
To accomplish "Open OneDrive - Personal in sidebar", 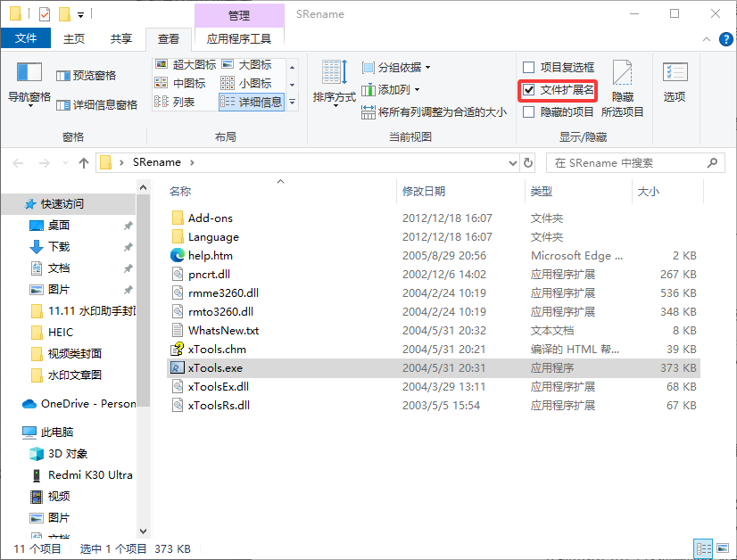I will tap(79, 404).
